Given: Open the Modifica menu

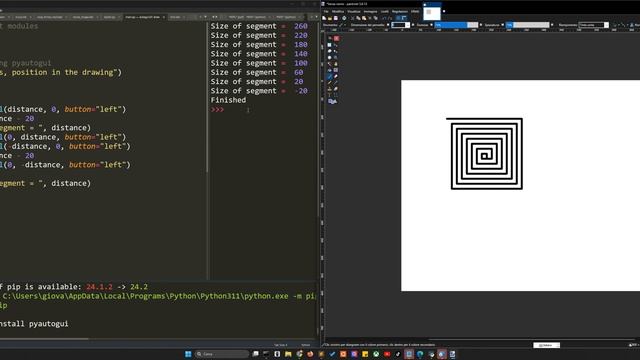Looking at the screenshot, I should tap(338, 11).
